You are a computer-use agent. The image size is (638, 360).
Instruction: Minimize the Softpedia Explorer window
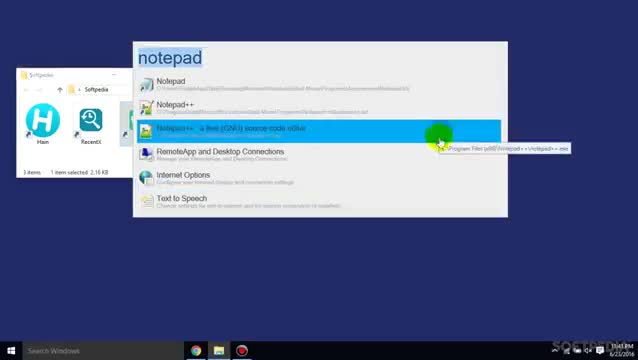(x=114, y=75)
